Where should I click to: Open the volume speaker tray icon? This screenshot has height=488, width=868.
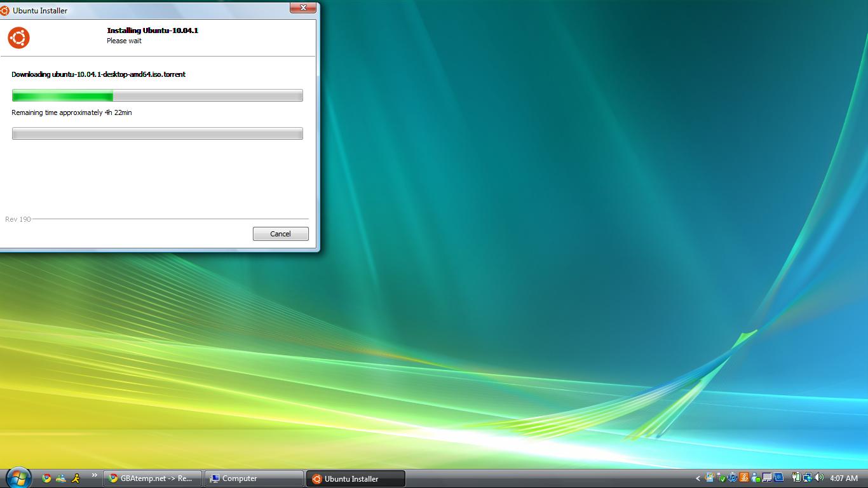click(x=819, y=478)
